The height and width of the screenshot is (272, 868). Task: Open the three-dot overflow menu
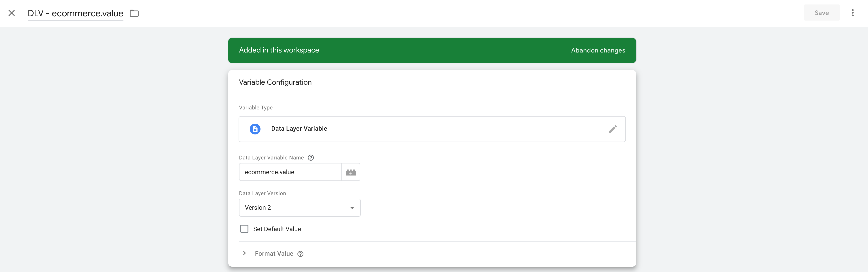pos(853,13)
